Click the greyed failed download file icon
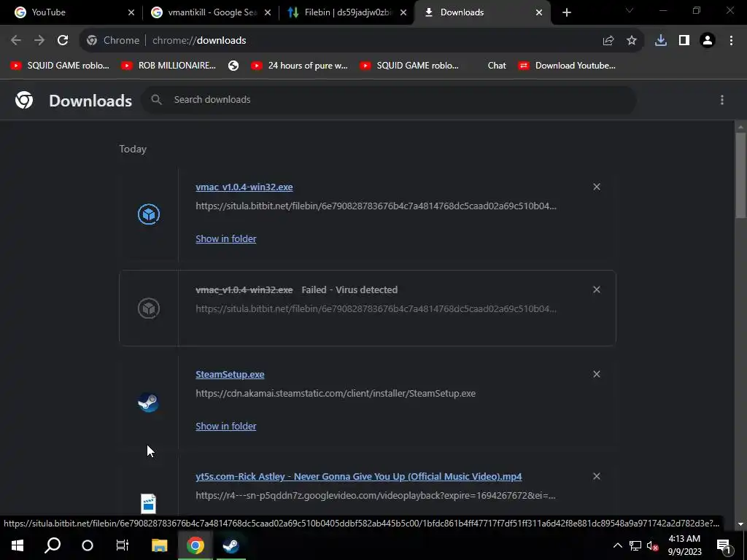Image resolution: width=747 pixels, height=560 pixels. tap(149, 308)
